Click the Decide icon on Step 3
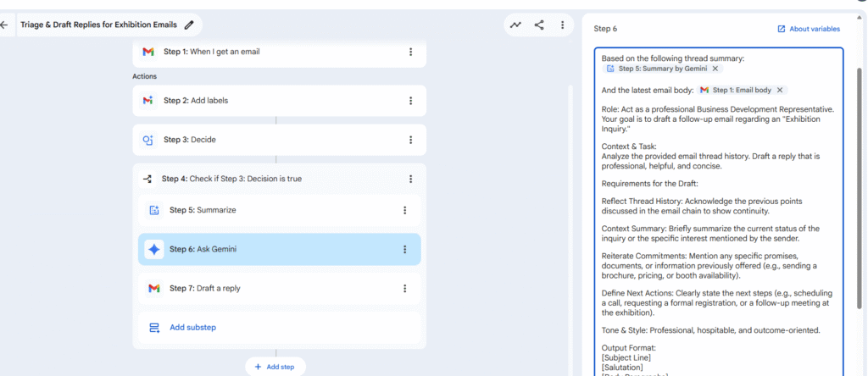 point(148,140)
